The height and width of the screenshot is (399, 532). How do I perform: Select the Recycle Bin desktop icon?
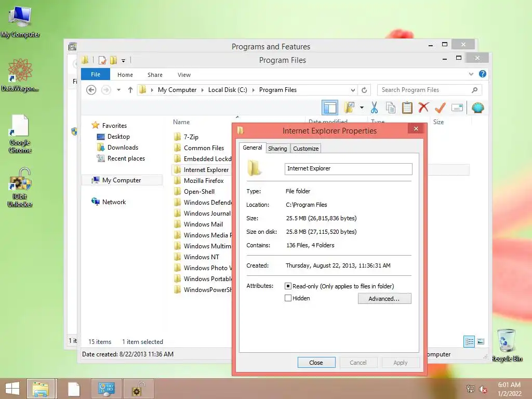[507, 345]
